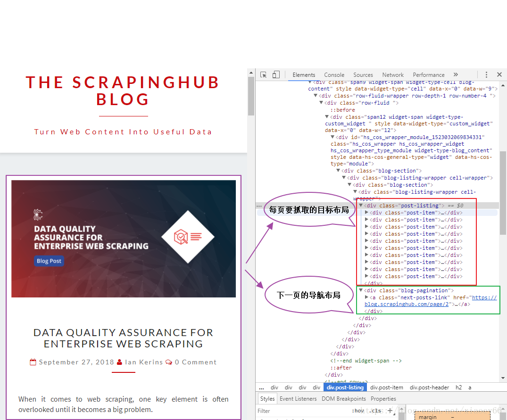Select the 'a' breadcrumb at the end

coord(470,387)
